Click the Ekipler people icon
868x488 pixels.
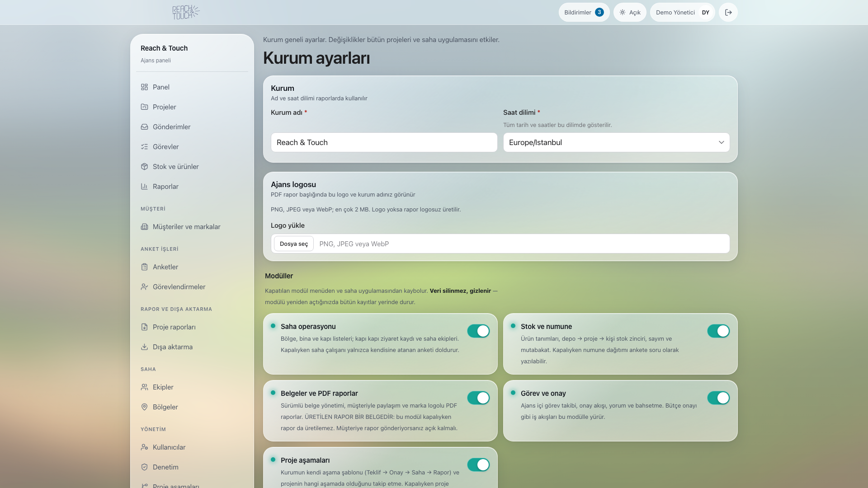pos(144,387)
